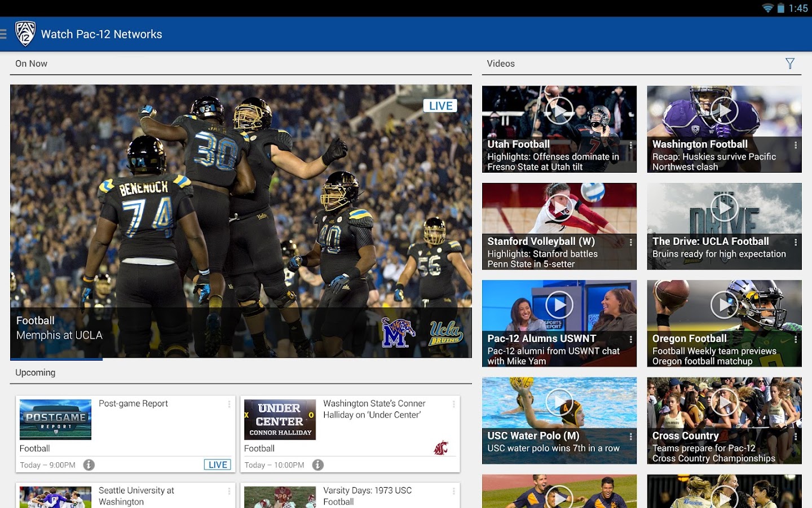Check the Wi-Fi status icon
This screenshot has width=812, height=508.
click(767, 8)
